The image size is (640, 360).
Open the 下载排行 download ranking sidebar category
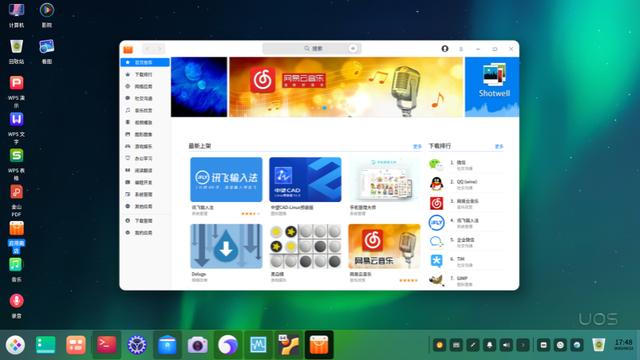[x=145, y=74]
